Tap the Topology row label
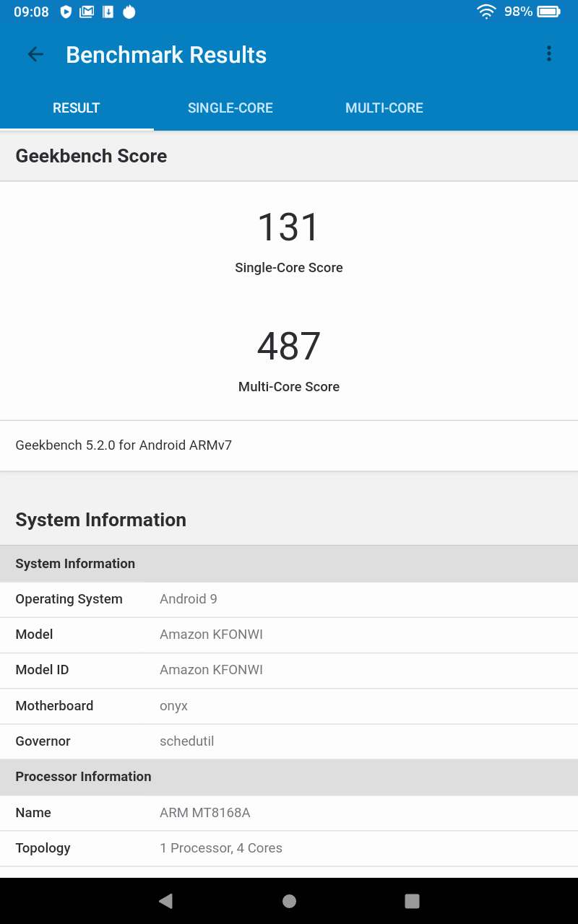 click(x=43, y=848)
